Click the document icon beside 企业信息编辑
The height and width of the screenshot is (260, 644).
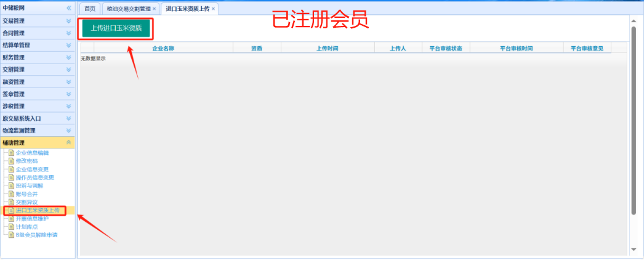click(x=11, y=153)
